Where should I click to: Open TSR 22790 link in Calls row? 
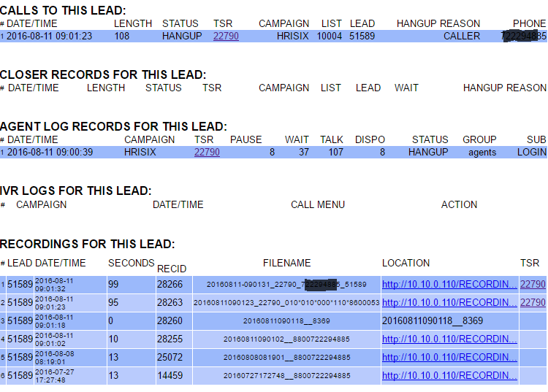(226, 36)
